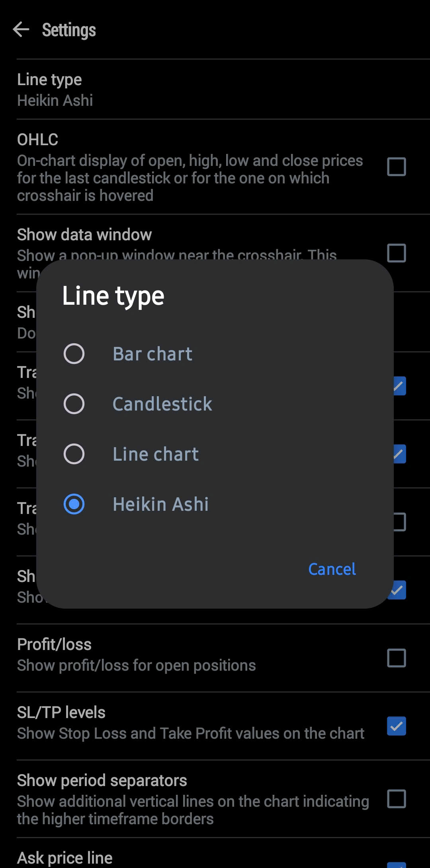The height and width of the screenshot is (868, 430).
Task: Uncheck the SL/TP levels checkbox
Action: coord(396,726)
